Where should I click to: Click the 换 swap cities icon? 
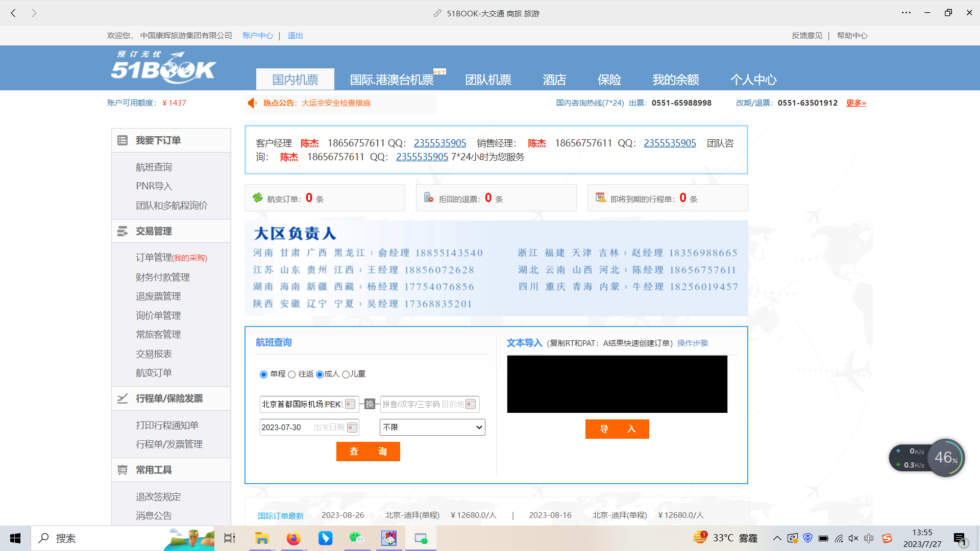click(x=370, y=404)
